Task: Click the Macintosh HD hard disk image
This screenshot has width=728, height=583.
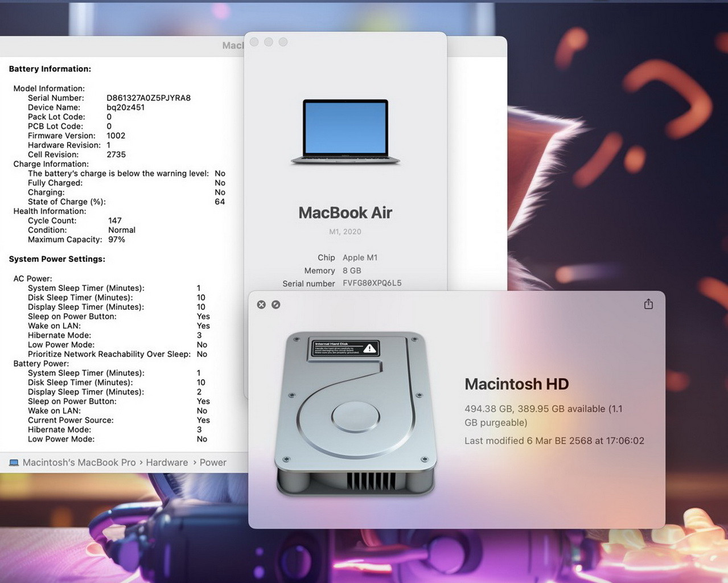Action: tap(356, 414)
